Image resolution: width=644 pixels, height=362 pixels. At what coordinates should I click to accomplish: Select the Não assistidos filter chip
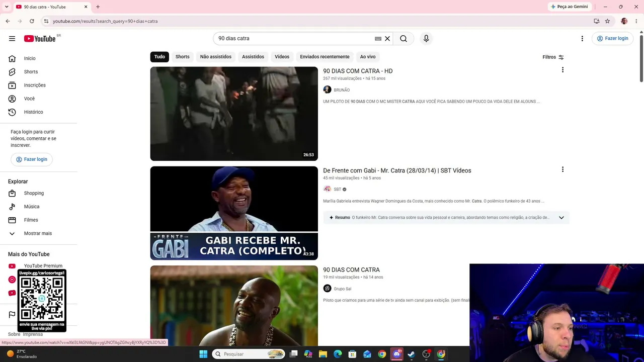216,57
